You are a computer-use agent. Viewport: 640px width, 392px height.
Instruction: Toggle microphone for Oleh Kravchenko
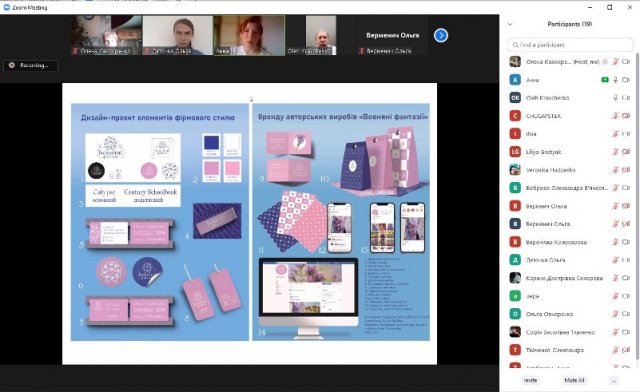616,98
